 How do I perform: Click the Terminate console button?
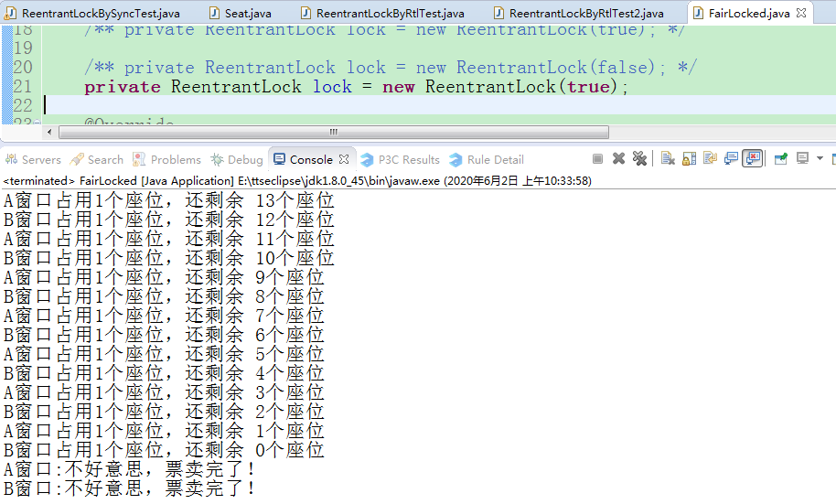(x=597, y=159)
